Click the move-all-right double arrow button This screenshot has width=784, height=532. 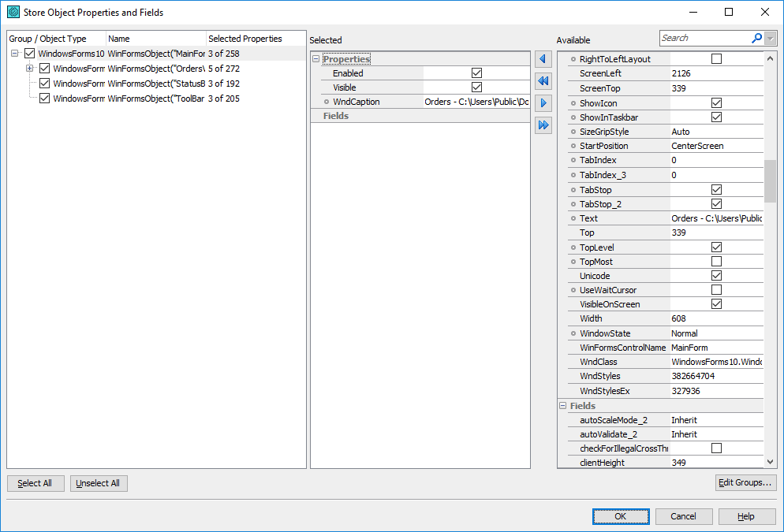click(543, 125)
